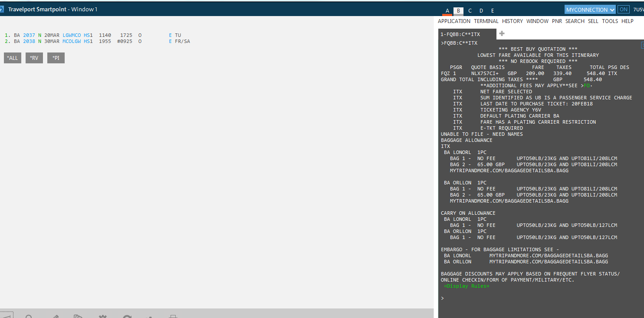Click the E-TKT REQUIRED line
The height and width of the screenshot is (318, 644).
tap(502, 128)
